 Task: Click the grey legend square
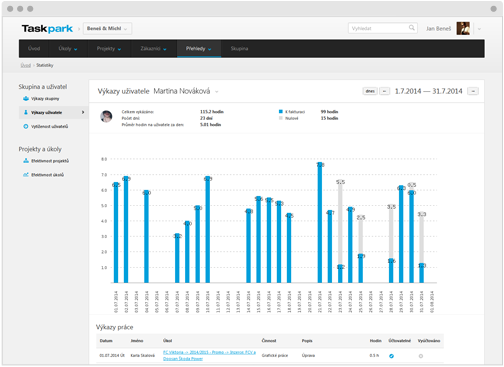(281, 118)
